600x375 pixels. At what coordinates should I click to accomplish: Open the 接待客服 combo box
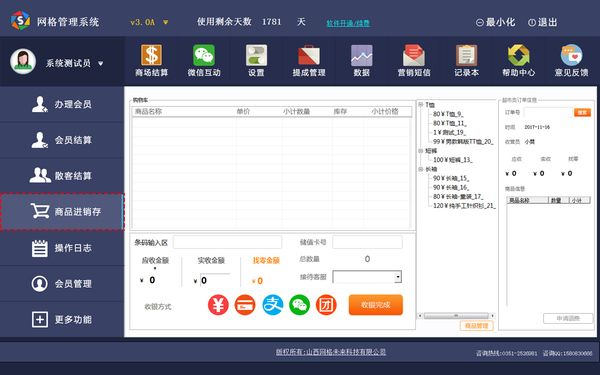point(367,277)
